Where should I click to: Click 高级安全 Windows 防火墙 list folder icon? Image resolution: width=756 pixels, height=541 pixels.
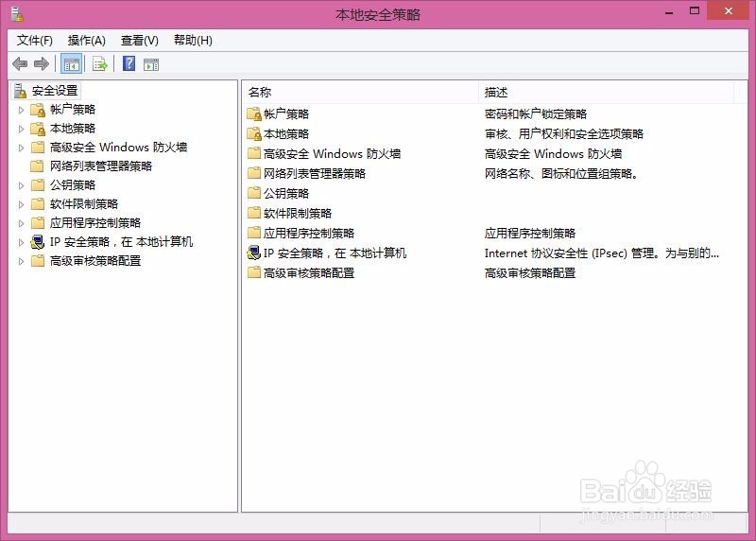pos(254,153)
